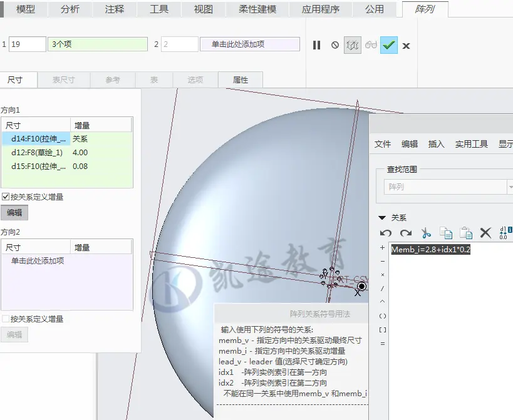Click the redo arrow in relations toolbar
513x420 pixels.
(406, 233)
